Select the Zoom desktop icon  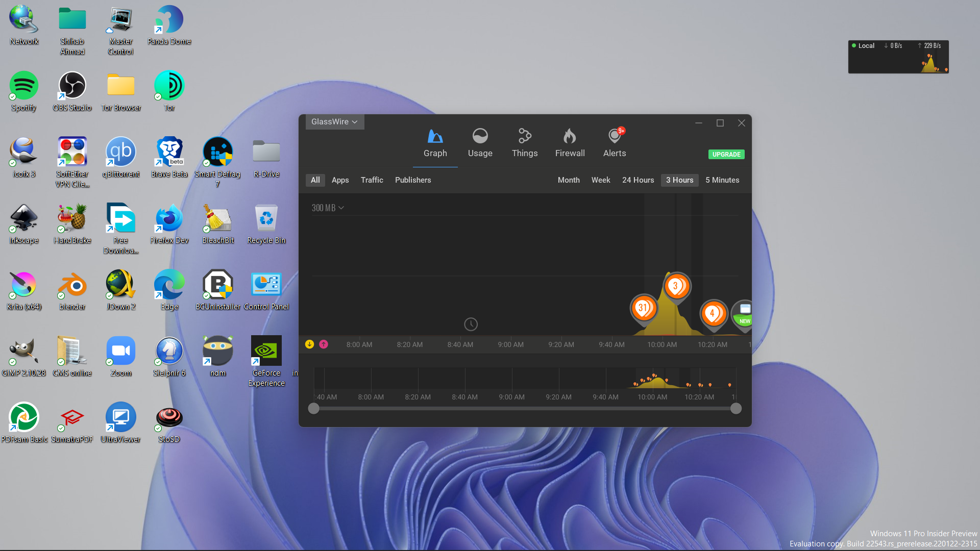coord(121,356)
